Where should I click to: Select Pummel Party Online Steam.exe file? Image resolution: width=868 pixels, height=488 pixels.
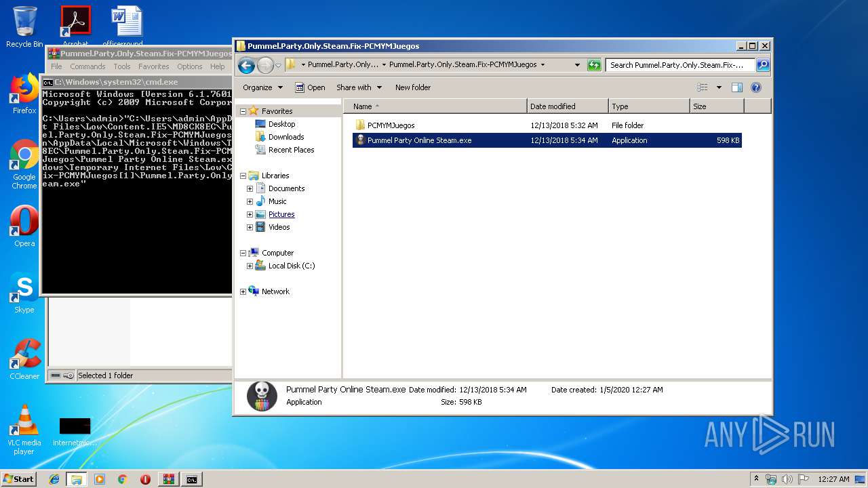547,140
